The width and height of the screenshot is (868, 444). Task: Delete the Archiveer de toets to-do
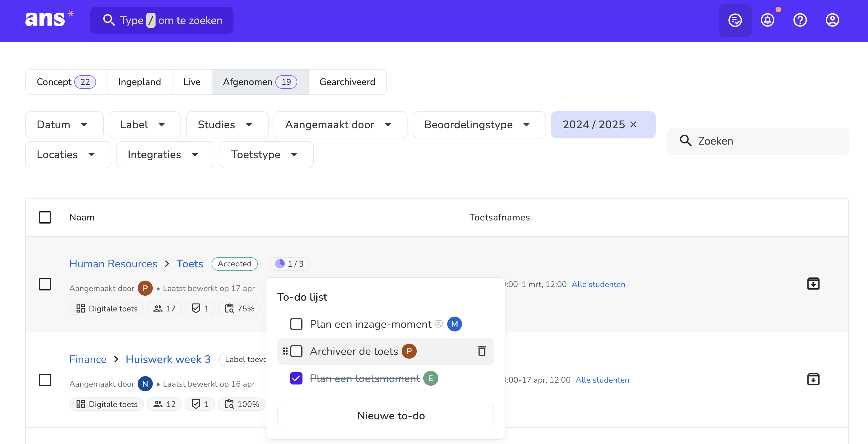pos(482,351)
